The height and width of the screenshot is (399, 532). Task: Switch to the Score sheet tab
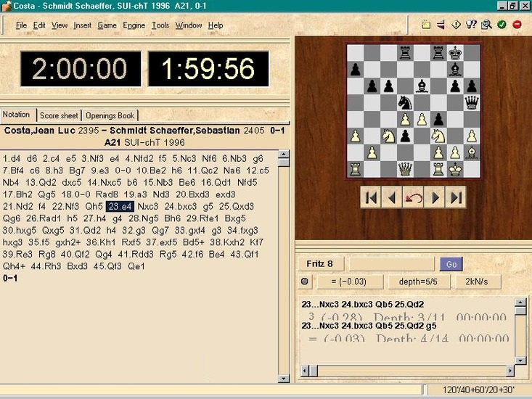[x=59, y=115]
